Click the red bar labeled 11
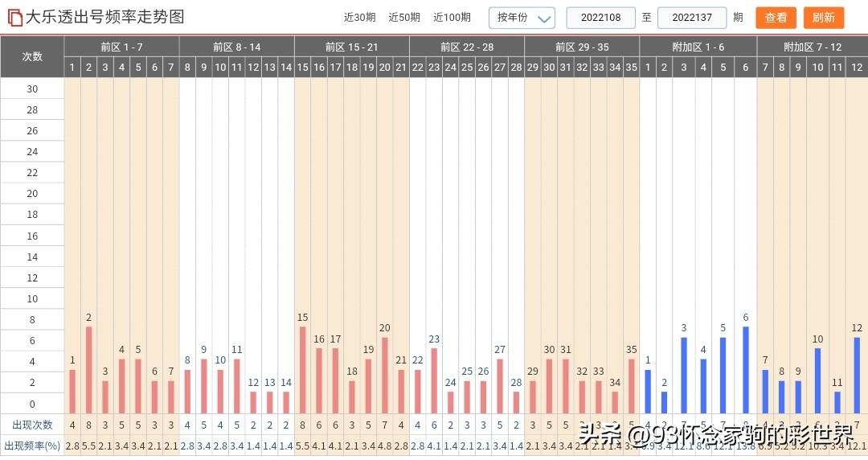Image resolution: width=868 pixels, height=460 pixels. [237, 386]
